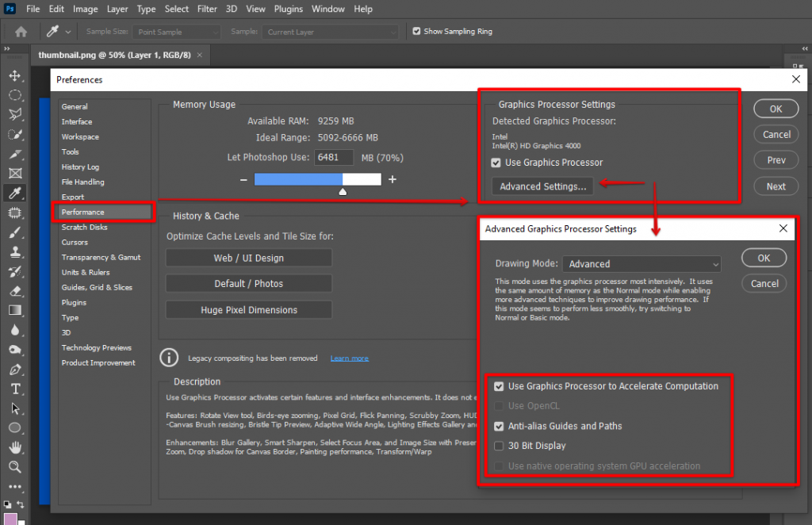Pick the Horizontal Type tool
Image resolution: width=812 pixels, height=525 pixels.
(14, 389)
